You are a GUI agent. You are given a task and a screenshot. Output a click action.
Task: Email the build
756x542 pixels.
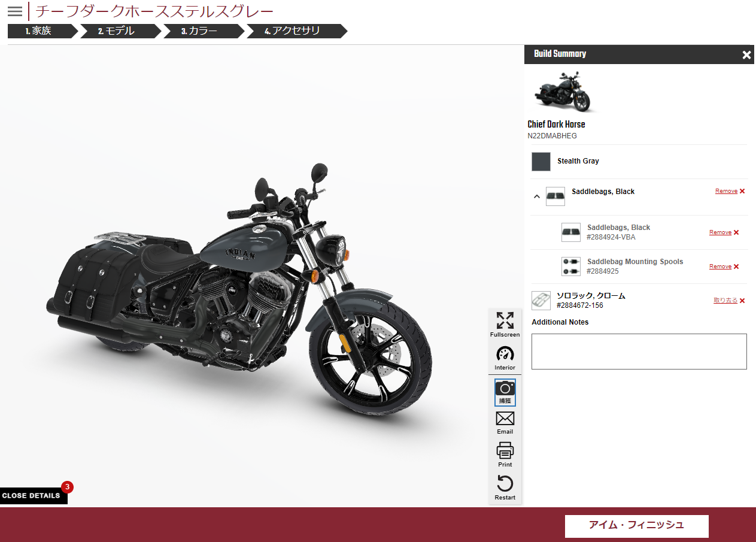[505, 423]
